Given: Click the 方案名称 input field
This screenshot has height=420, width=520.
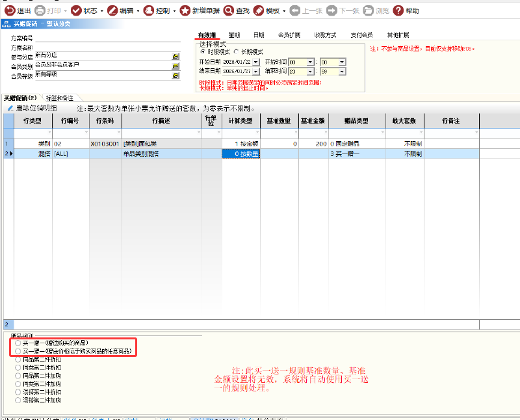Looking at the screenshot, I should [108, 47].
